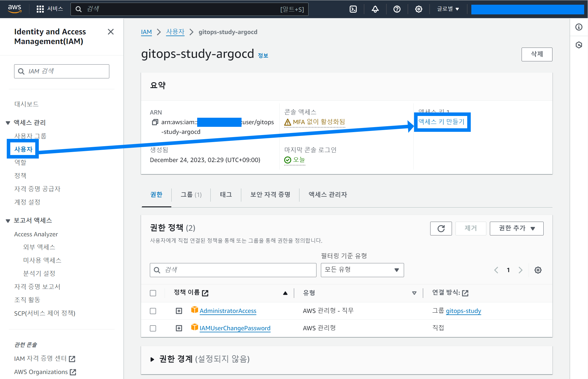This screenshot has height=379, width=588.
Task: Open the notifications bell icon
Action: [375, 9]
